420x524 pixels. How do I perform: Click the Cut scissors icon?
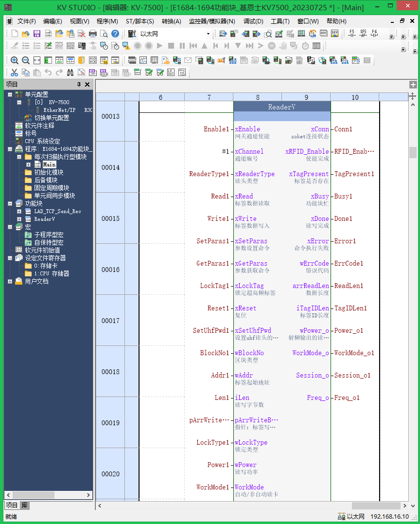tap(15, 72)
